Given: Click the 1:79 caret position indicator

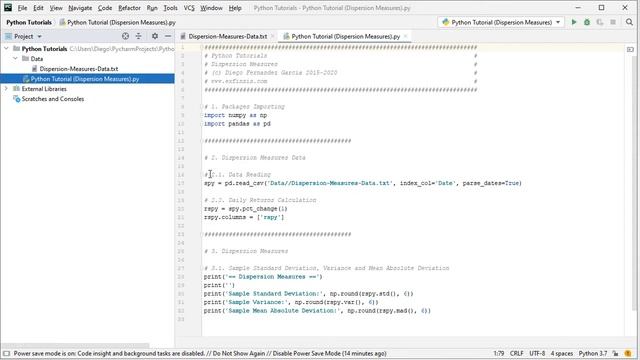Looking at the screenshot, I should pyautogui.click(x=498, y=353).
